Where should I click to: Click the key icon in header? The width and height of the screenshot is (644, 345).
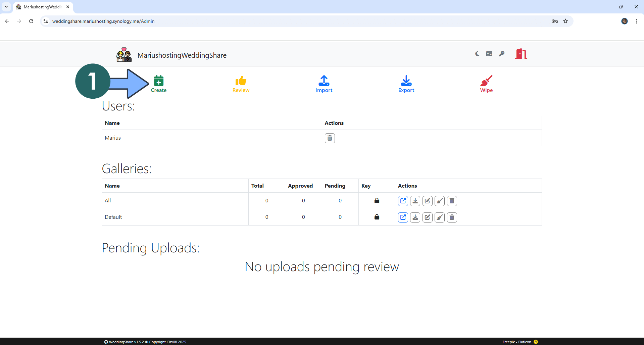pyautogui.click(x=502, y=54)
